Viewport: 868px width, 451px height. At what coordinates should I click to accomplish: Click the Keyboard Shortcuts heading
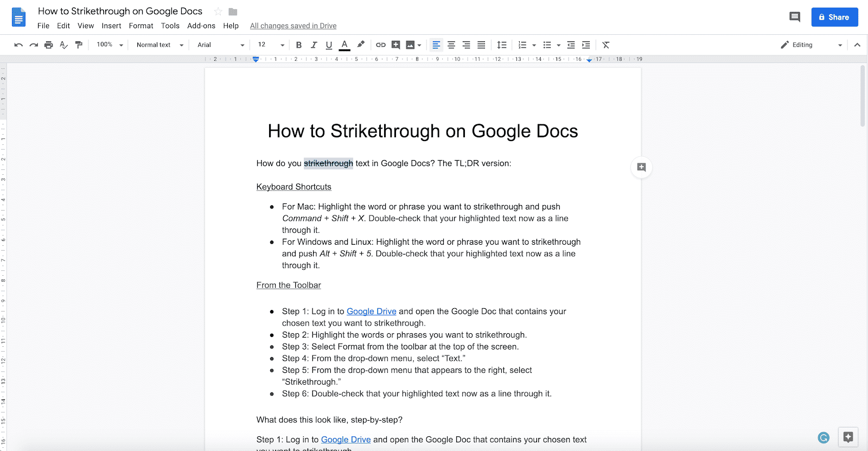pyautogui.click(x=293, y=187)
